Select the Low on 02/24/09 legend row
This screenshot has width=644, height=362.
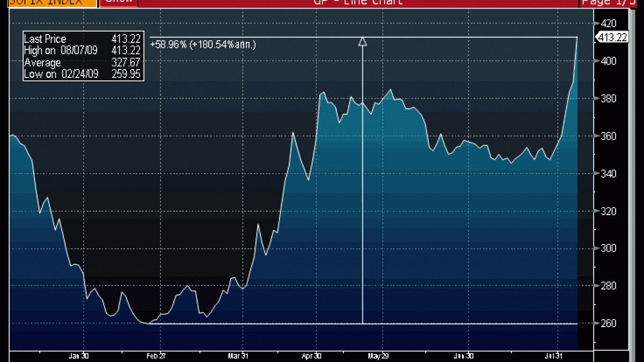pos(82,74)
